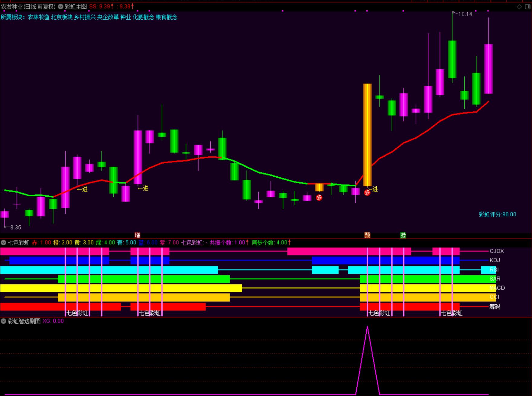The height and width of the screenshot is (396, 532).
Task: Open the 彩虹主图 indicator dropdown arrow
Action: 60,6
